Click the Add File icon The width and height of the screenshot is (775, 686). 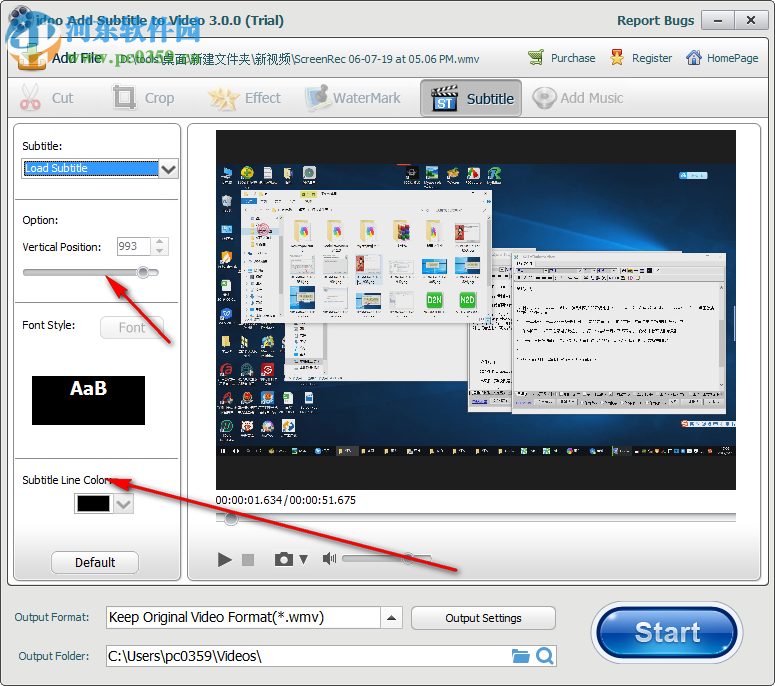click(31, 55)
